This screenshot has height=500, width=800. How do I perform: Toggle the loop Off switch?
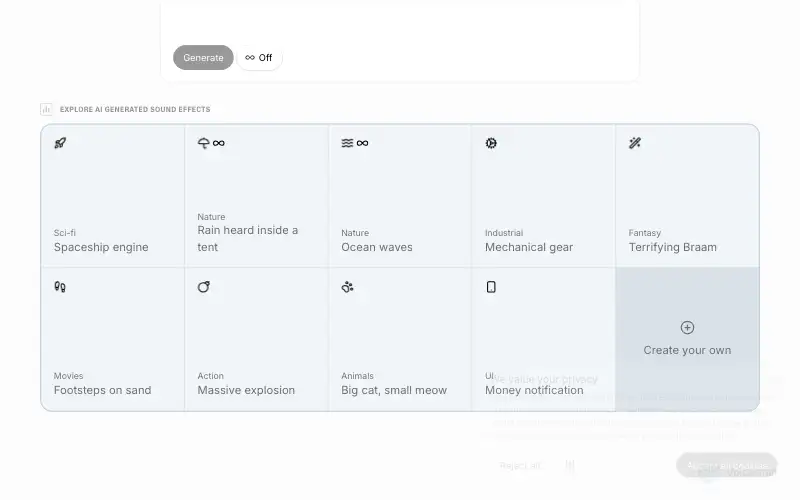[259, 58]
